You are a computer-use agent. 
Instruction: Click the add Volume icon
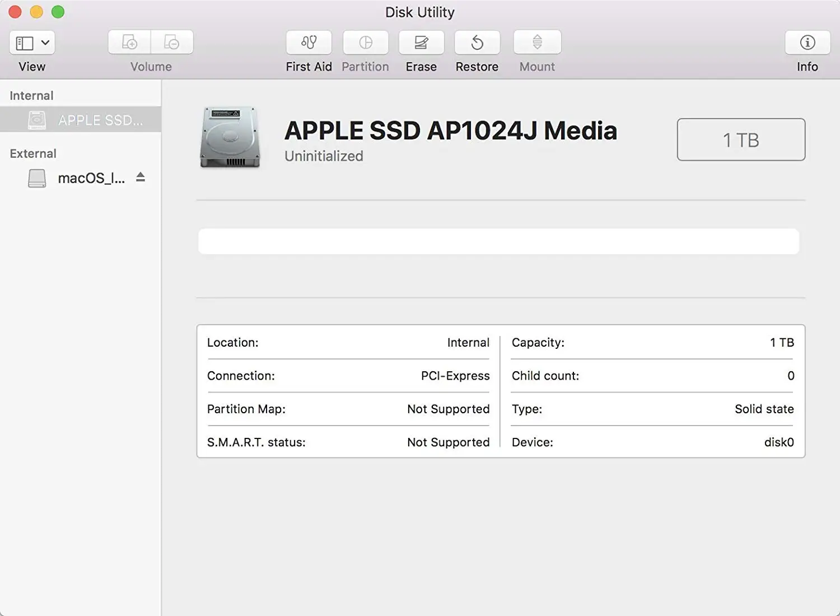[x=129, y=43]
